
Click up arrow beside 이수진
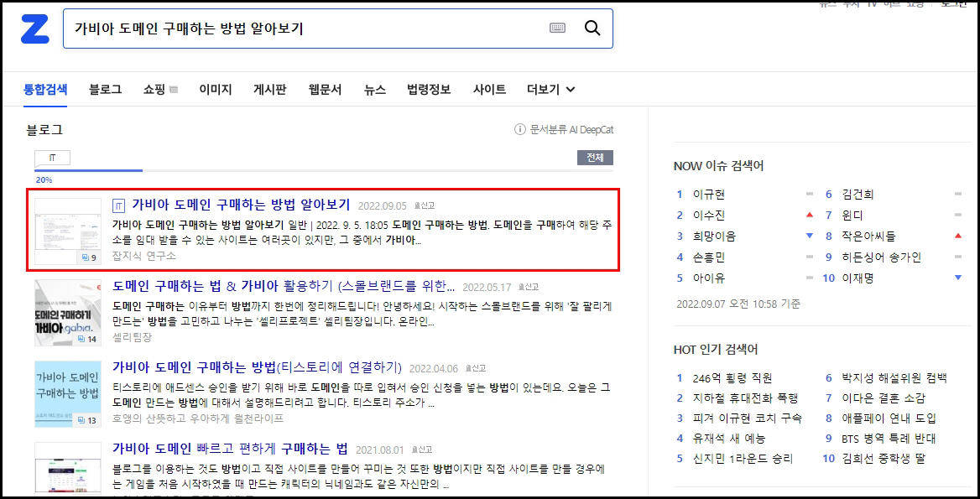[810, 216]
